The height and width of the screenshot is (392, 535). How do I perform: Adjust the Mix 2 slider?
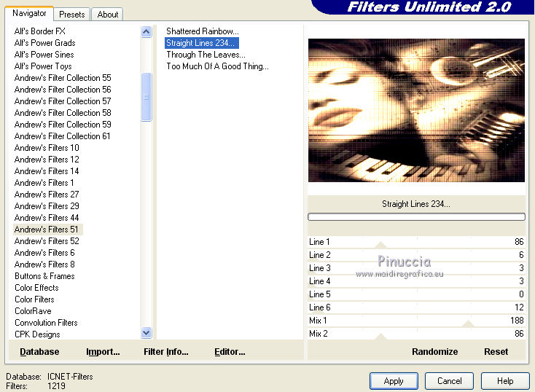pos(416,333)
